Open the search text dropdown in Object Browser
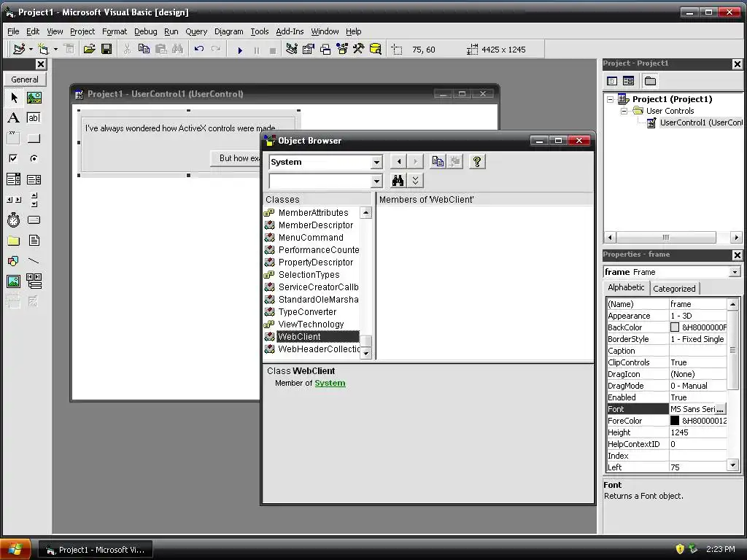This screenshot has height=560, width=747. tap(376, 182)
